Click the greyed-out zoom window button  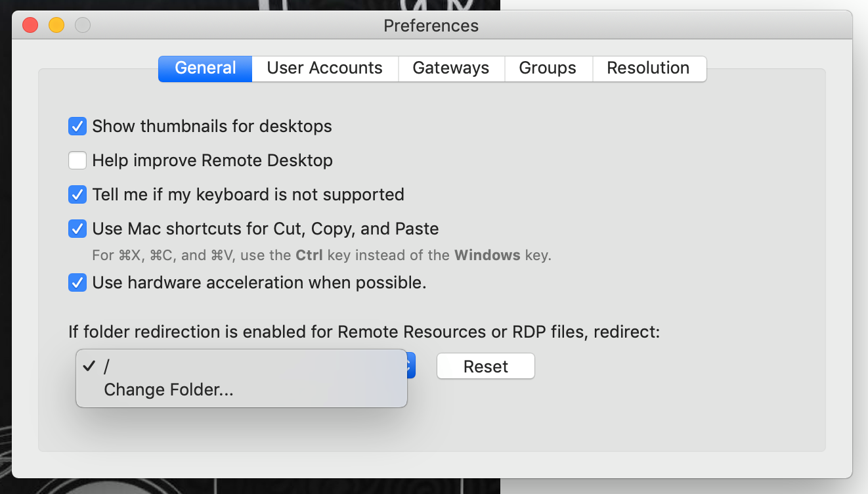83,26
